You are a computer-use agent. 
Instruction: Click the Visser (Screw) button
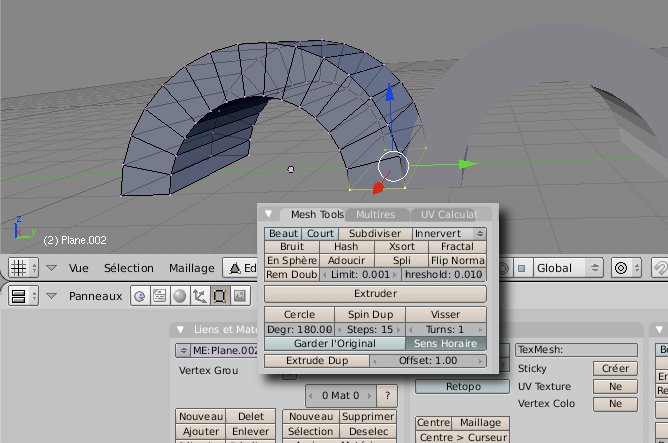446,314
